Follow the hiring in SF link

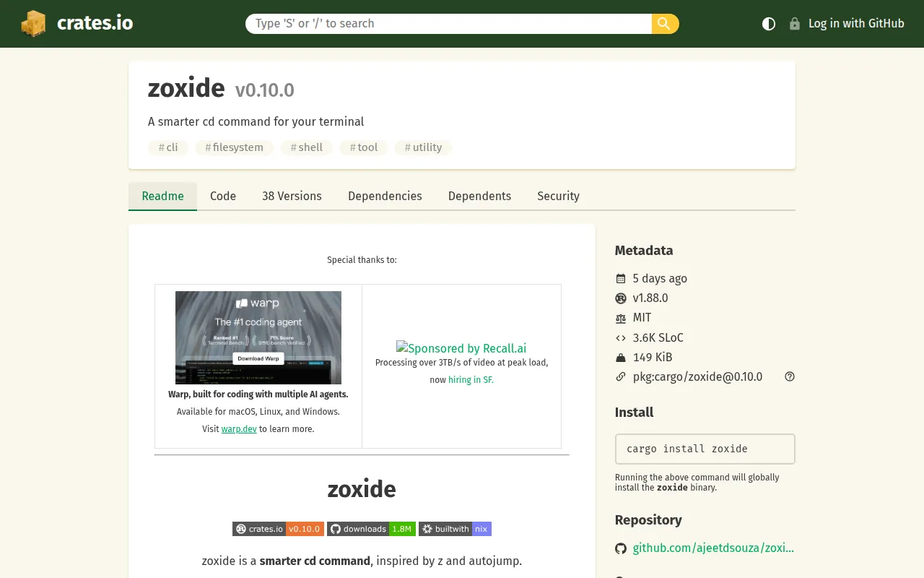tap(471, 380)
